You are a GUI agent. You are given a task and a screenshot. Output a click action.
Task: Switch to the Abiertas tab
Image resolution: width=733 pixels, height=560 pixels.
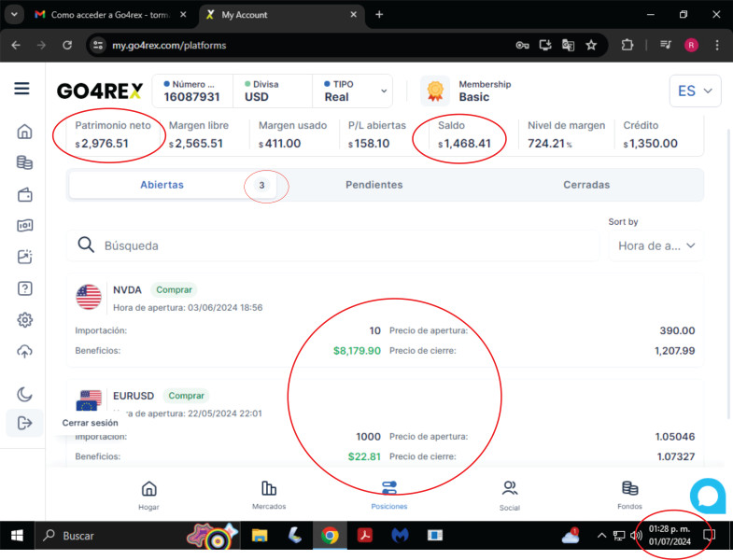point(173,185)
